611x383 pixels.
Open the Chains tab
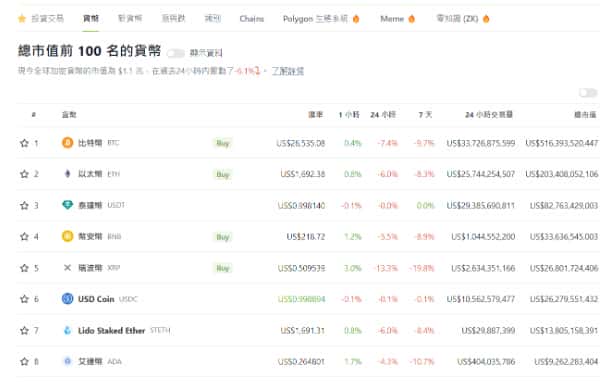252,19
